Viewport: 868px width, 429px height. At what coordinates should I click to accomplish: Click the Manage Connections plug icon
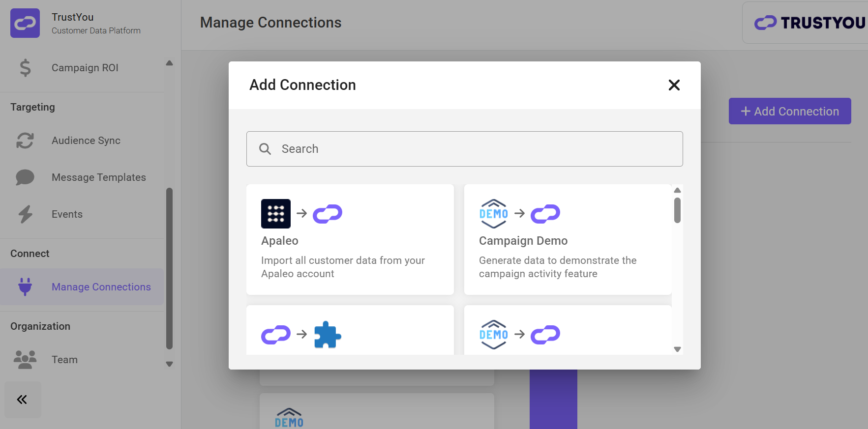click(x=25, y=287)
